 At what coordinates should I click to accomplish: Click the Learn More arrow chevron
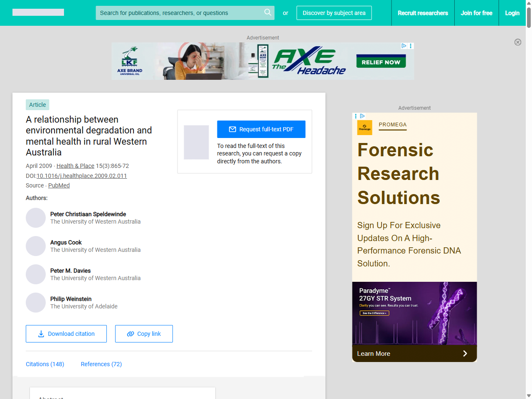[x=465, y=354]
